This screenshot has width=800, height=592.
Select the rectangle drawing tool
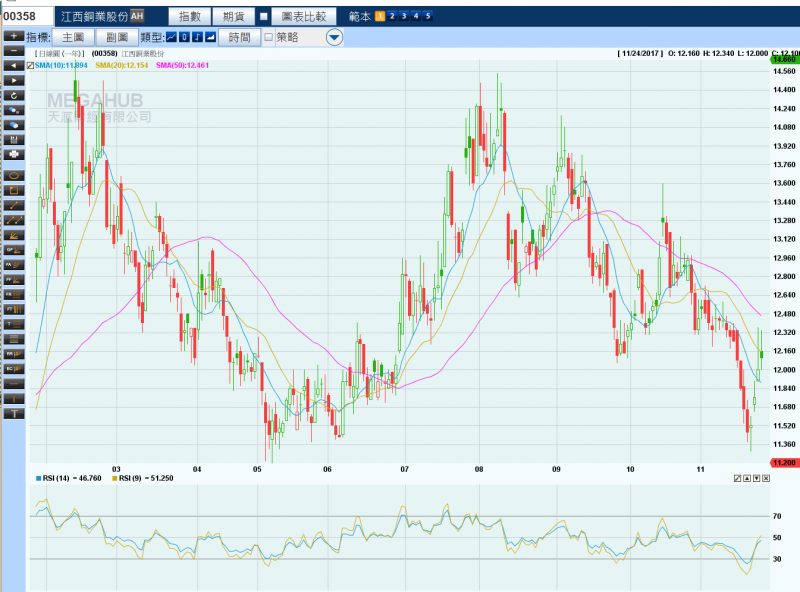pyautogui.click(x=14, y=189)
